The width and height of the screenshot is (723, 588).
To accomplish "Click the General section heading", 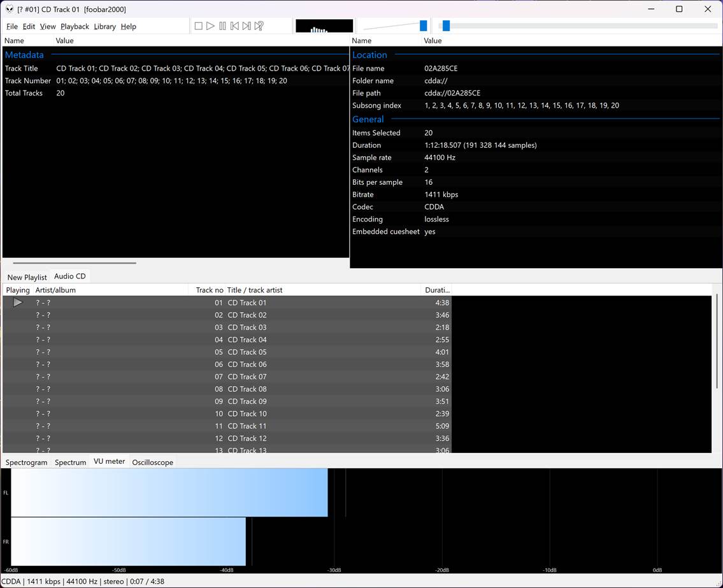I will click(368, 119).
